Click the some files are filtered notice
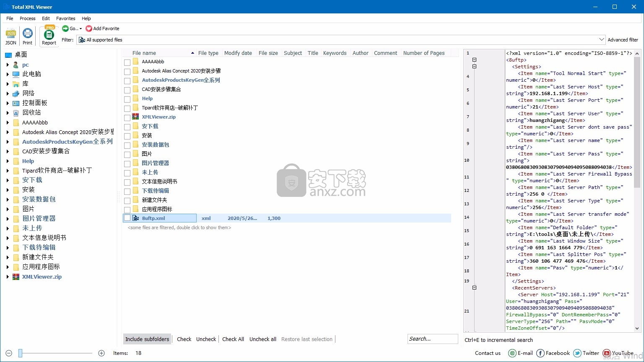Viewport: 644px width, 362px height. pyautogui.click(x=179, y=228)
